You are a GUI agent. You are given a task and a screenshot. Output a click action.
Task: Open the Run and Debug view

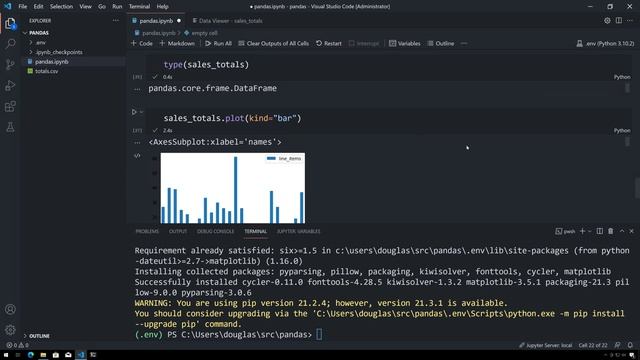10,86
